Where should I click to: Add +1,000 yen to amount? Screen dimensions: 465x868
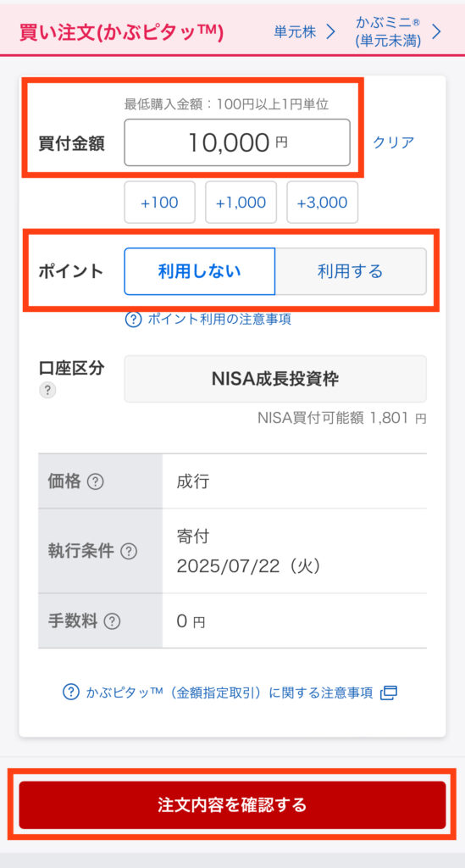tap(241, 202)
